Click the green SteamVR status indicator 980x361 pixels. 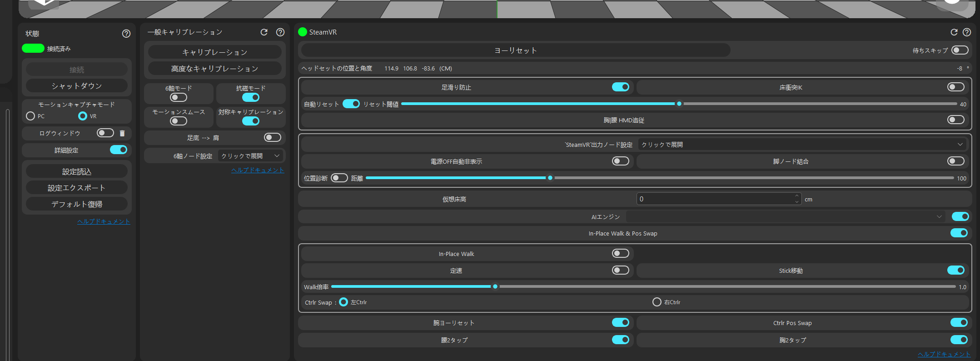point(303,32)
